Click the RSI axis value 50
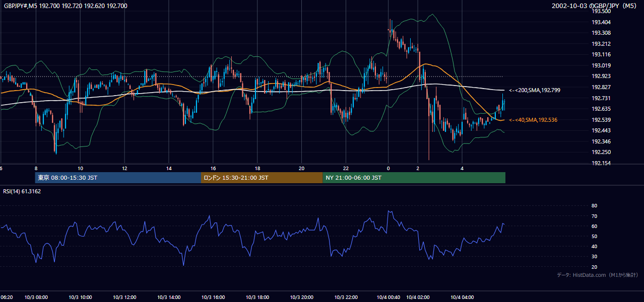 click(594, 236)
